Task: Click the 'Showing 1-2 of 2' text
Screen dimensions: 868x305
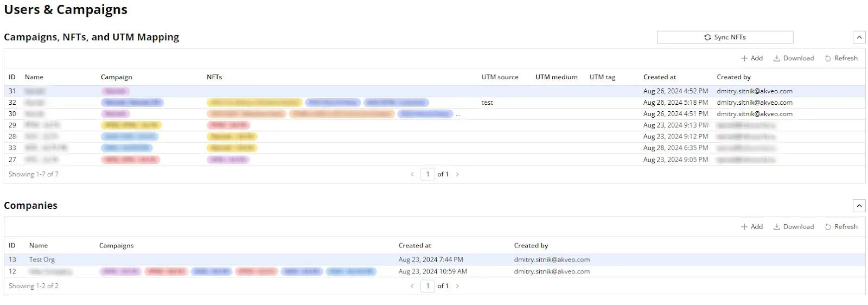Action: [x=34, y=286]
